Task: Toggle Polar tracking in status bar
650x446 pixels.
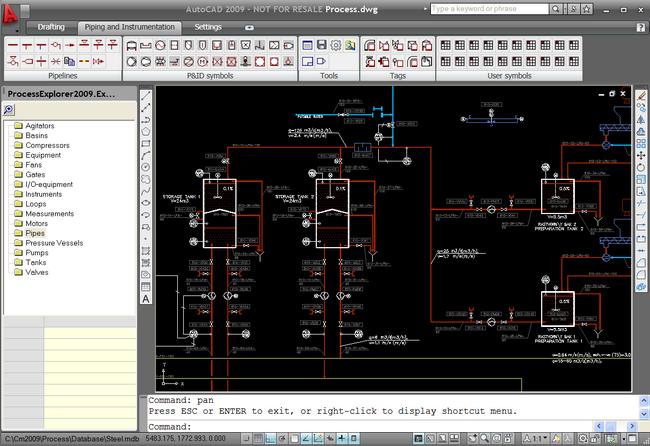Action: coord(282,438)
